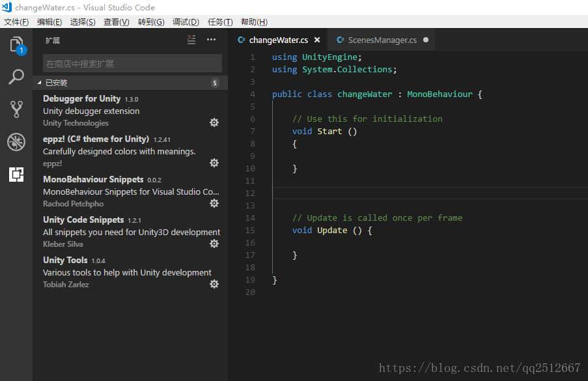588x381 pixels.
Task: Click on System.Collections in line 2
Action: [347, 70]
